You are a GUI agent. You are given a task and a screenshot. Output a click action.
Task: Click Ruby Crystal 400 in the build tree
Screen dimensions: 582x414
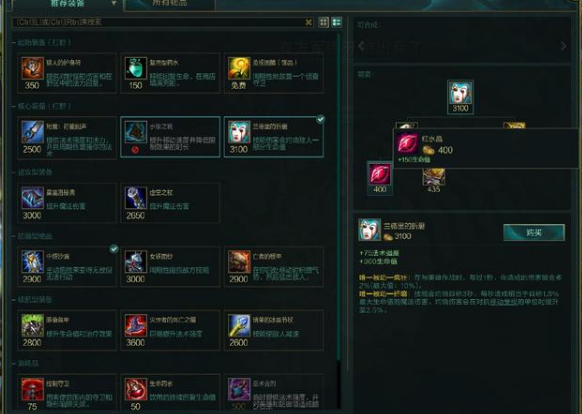pyautogui.click(x=380, y=178)
